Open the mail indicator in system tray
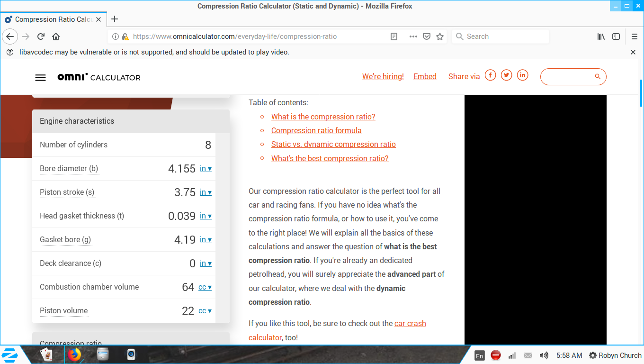 click(528, 355)
